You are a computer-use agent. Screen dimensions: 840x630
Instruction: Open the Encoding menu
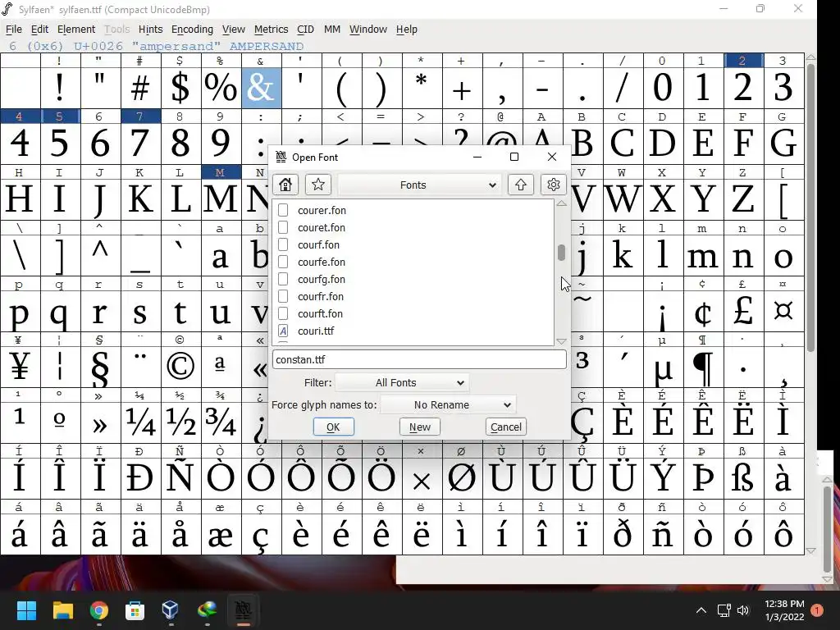(x=192, y=30)
